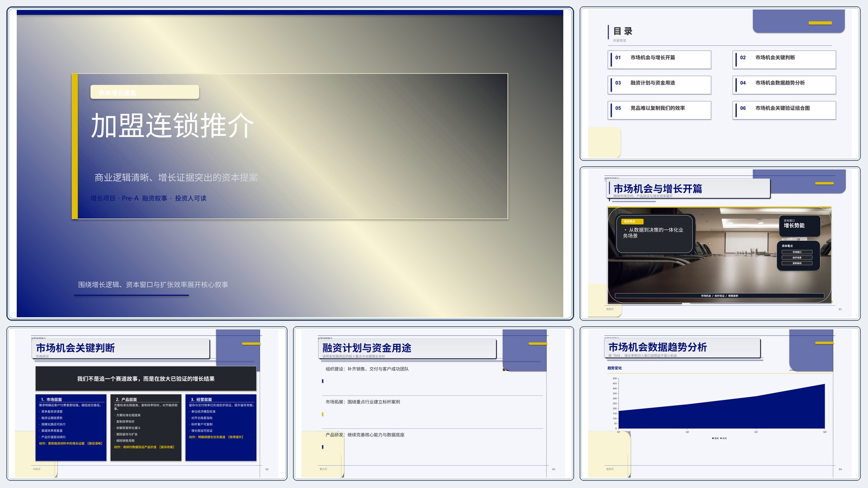Viewport: 868px width, 488px height.
Task: Click footer text 围绕增长逻辑、资本窗口与扩张效率展开核心叙事
Action: point(153,285)
